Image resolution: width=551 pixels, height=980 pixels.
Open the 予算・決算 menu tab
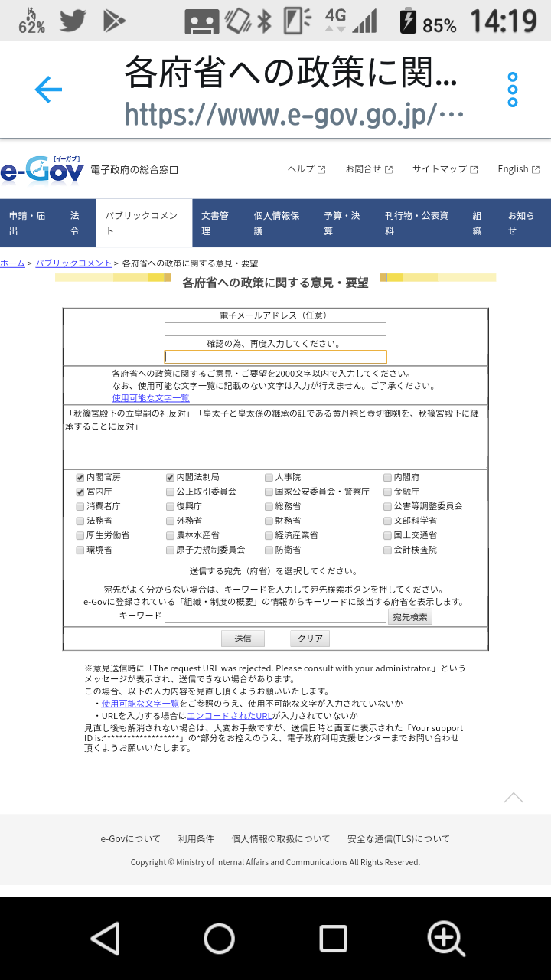pyautogui.click(x=344, y=223)
